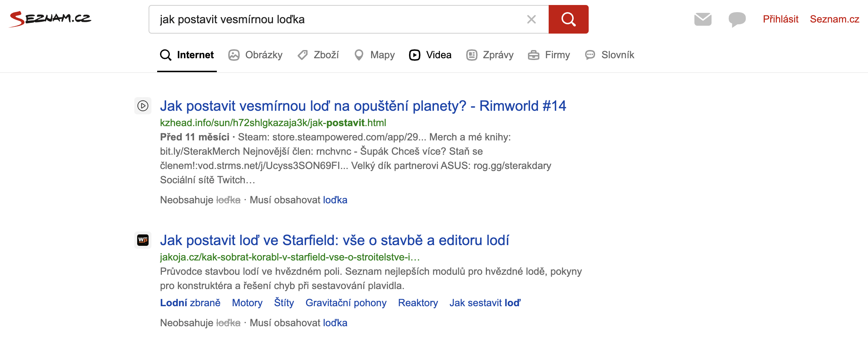Clear the search query with X
The height and width of the screenshot is (343, 868).
coord(532,19)
